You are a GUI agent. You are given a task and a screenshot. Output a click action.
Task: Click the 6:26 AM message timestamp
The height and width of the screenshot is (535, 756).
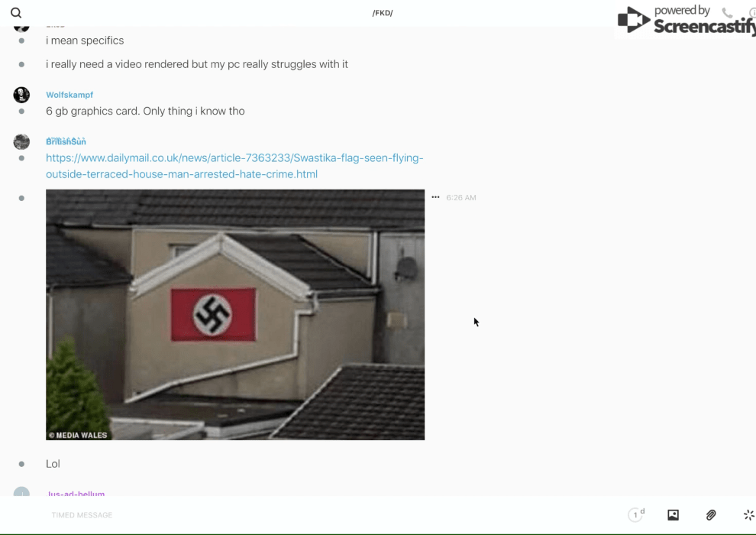coord(461,198)
